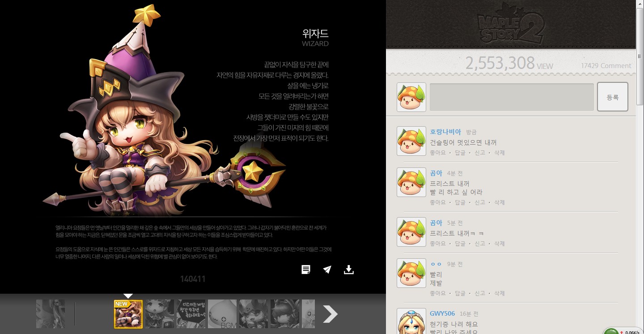
Task: Open 곰아's name on the 4분 전 comment
Action: (436, 173)
